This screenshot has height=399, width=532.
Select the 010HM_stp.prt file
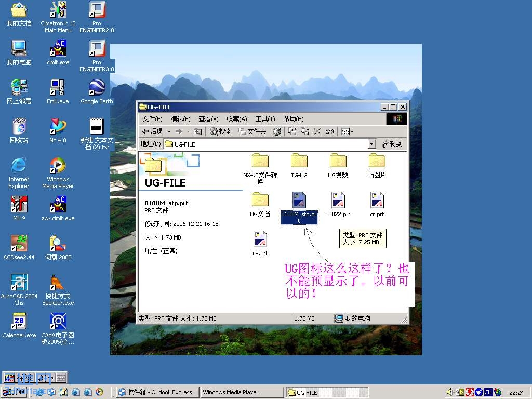[299, 208]
